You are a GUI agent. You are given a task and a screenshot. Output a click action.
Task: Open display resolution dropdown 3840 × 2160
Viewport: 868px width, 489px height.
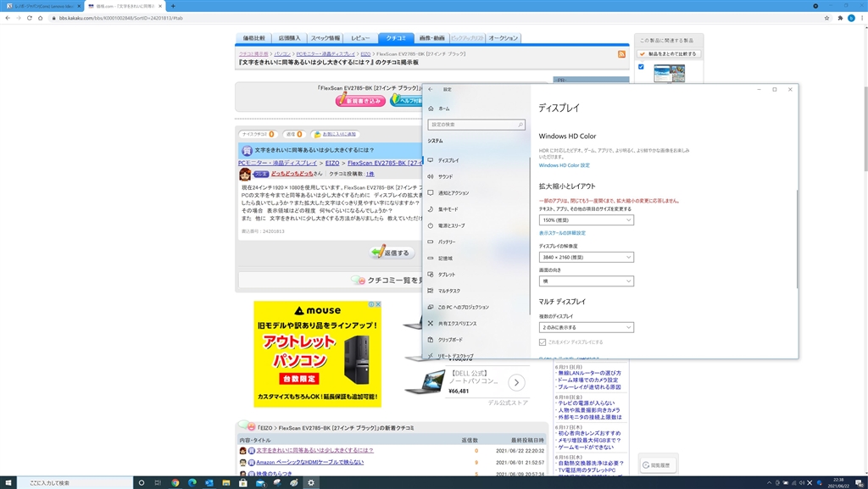587,258
